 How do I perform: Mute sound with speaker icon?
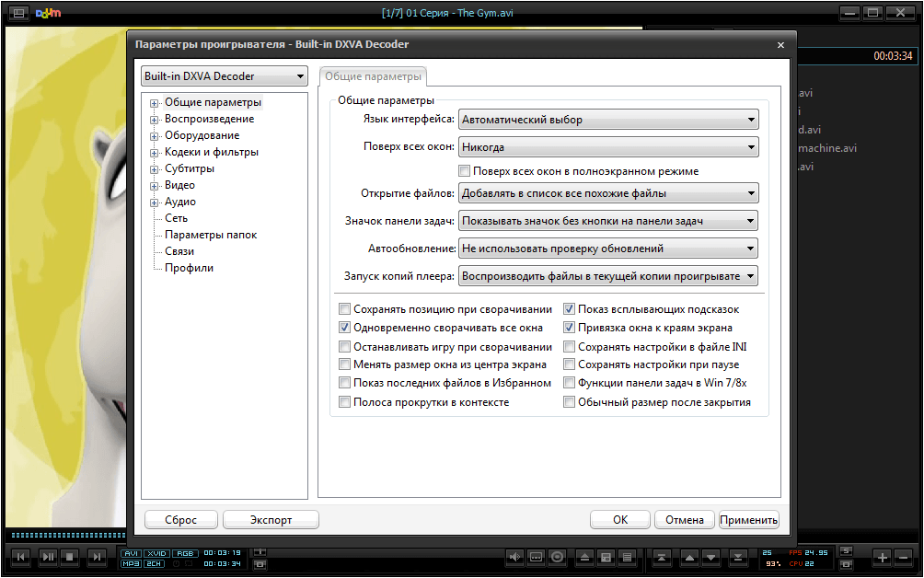[x=514, y=557]
